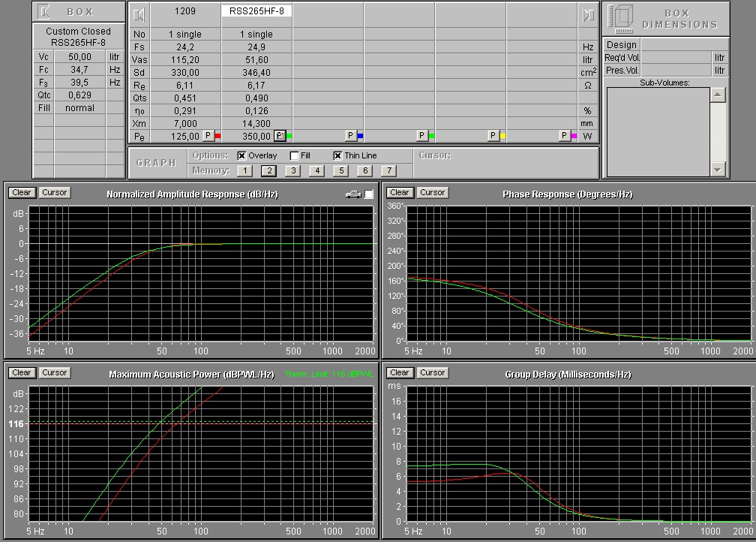Disable the Overlay checkbox
This screenshot has height=542, width=756.
(x=241, y=155)
